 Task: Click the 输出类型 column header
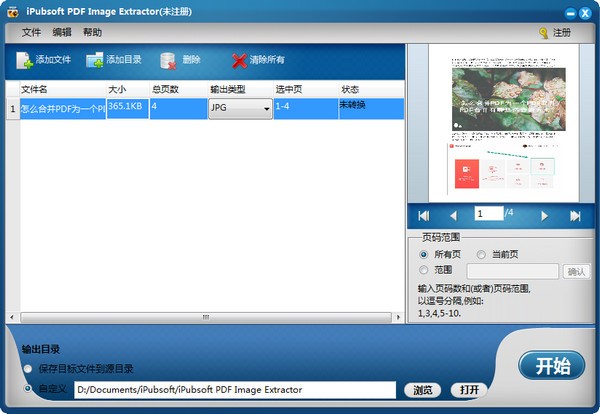point(240,90)
